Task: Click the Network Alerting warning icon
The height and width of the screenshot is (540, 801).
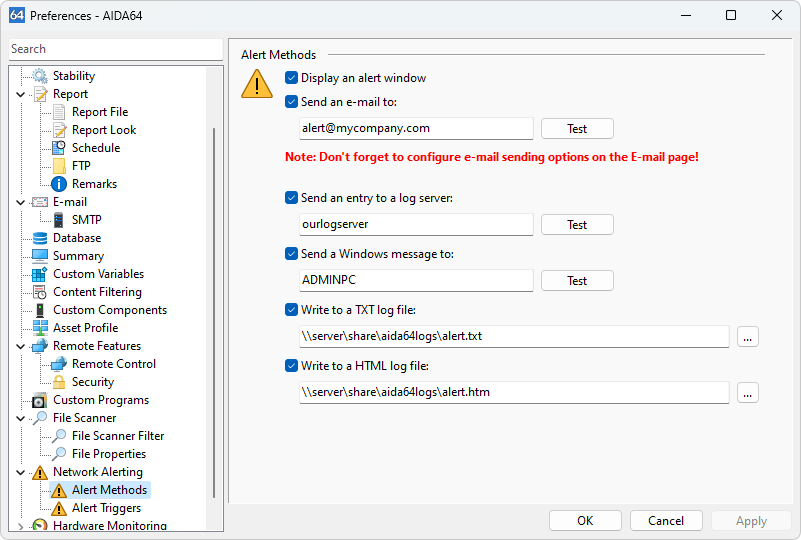Action: (x=40, y=472)
